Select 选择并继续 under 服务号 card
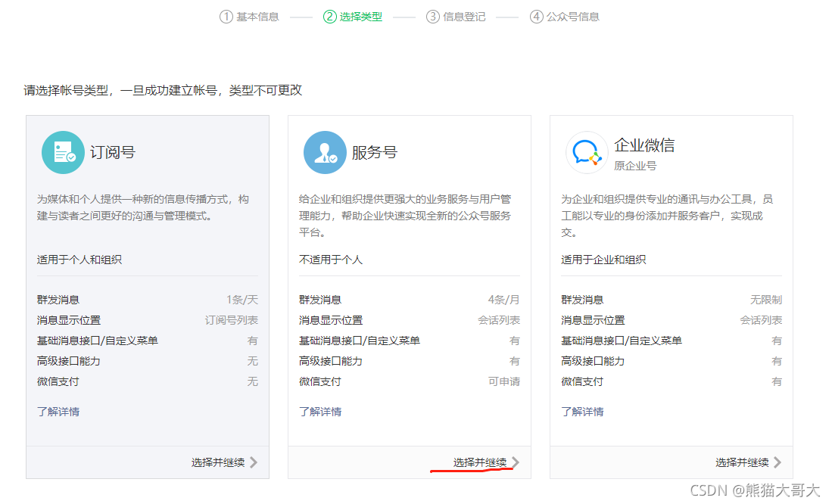 (x=480, y=462)
